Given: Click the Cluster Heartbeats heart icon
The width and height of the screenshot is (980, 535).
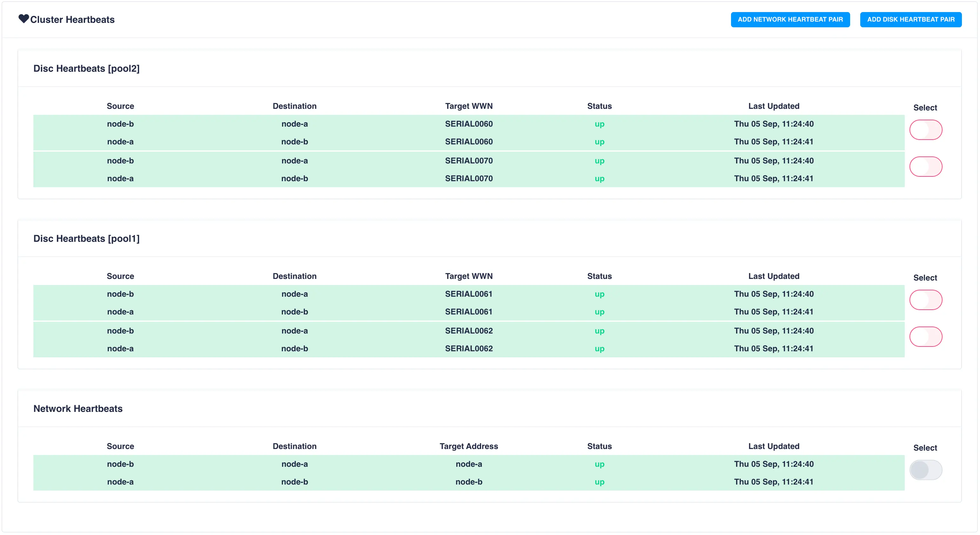Looking at the screenshot, I should [x=23, y=19].
